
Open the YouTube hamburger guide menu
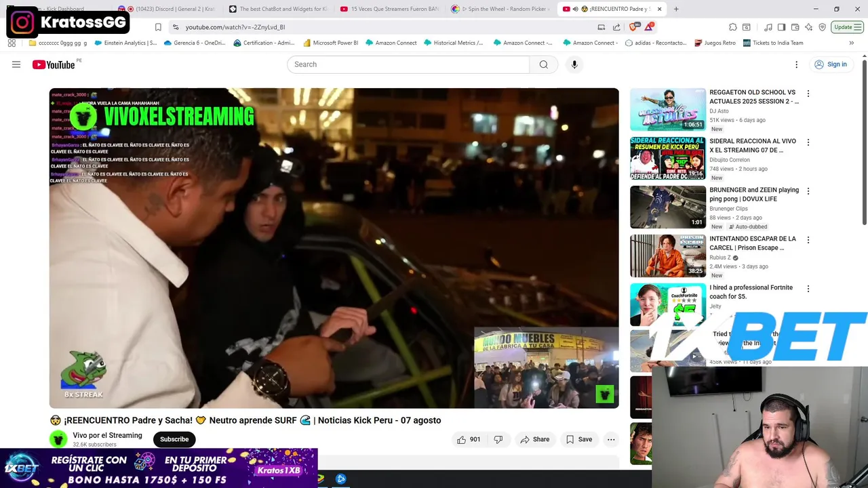click(x=16, y=64)
